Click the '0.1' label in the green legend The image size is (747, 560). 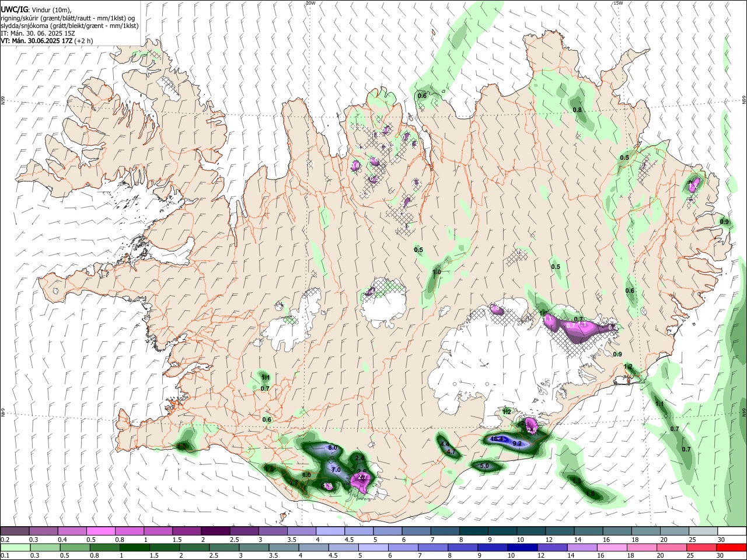[x=5, y=556]
